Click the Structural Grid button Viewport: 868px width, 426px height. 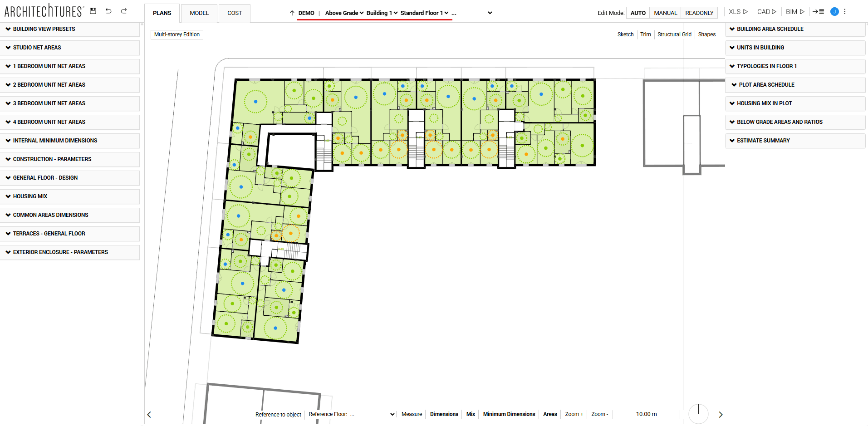click(674, 34)
